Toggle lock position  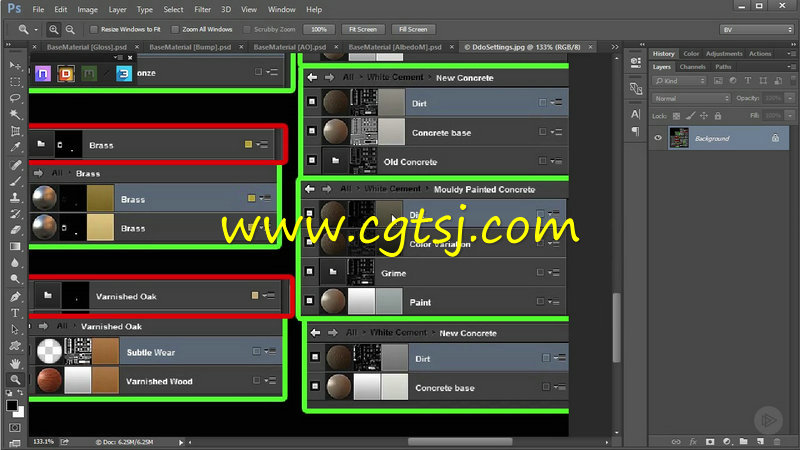(x=704, y=116)
